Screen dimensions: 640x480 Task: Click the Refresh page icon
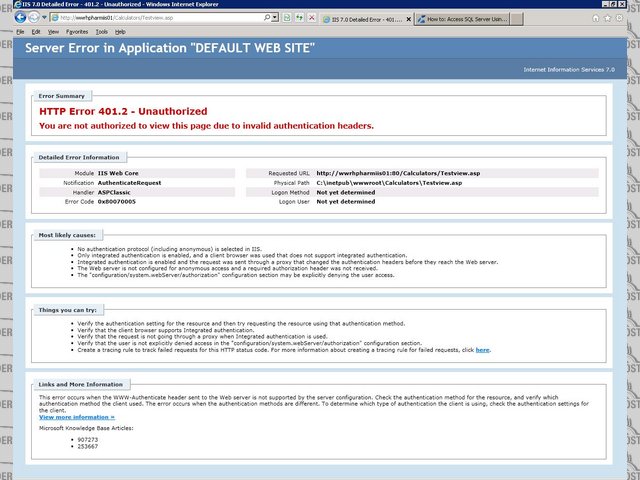300,18
